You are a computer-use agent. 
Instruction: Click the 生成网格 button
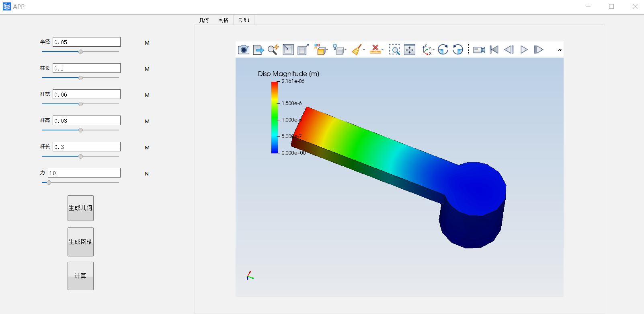click(80, 242)
